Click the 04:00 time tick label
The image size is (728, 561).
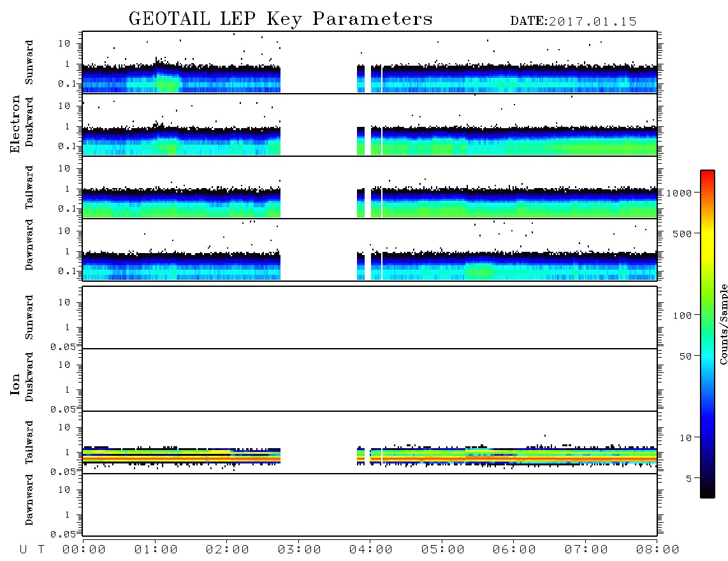[x=371, y=550]
